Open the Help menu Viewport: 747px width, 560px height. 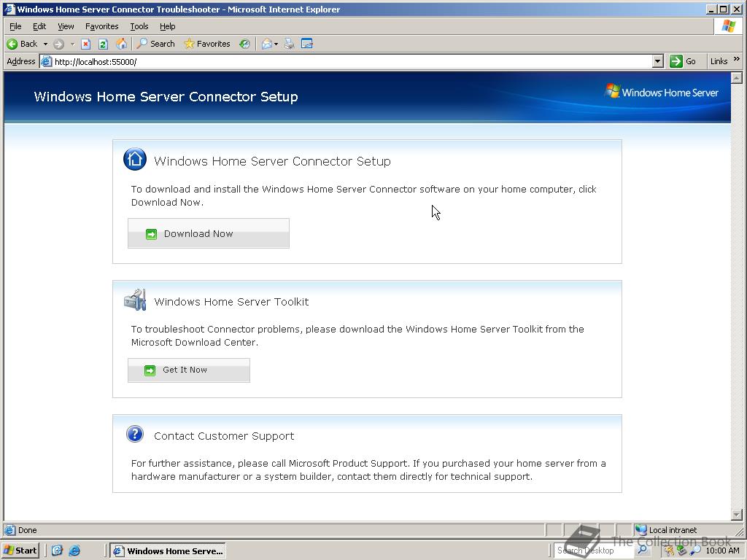point(167,26)
